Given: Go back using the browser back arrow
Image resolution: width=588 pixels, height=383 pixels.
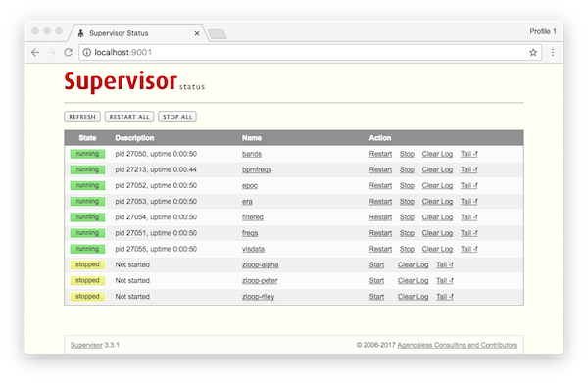Looking at the screenshot, I should coord(35,53).
